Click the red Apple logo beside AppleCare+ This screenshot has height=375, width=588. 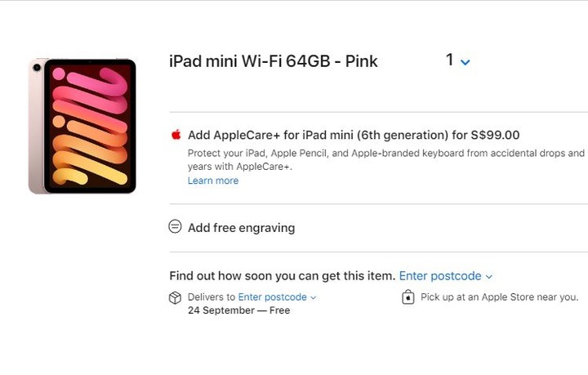tap(176, 135)
